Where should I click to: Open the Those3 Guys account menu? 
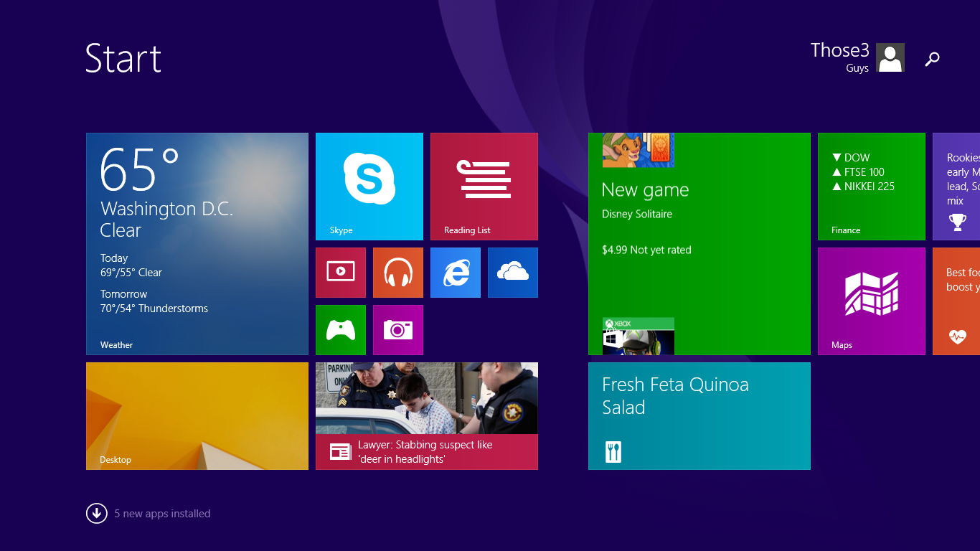(x=857, y=57)
